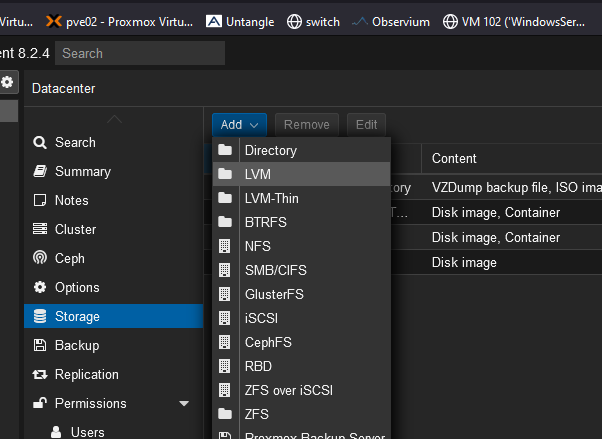Collapse sidebar with the up chevron
The image size is (602, 439).
point(114,120)
